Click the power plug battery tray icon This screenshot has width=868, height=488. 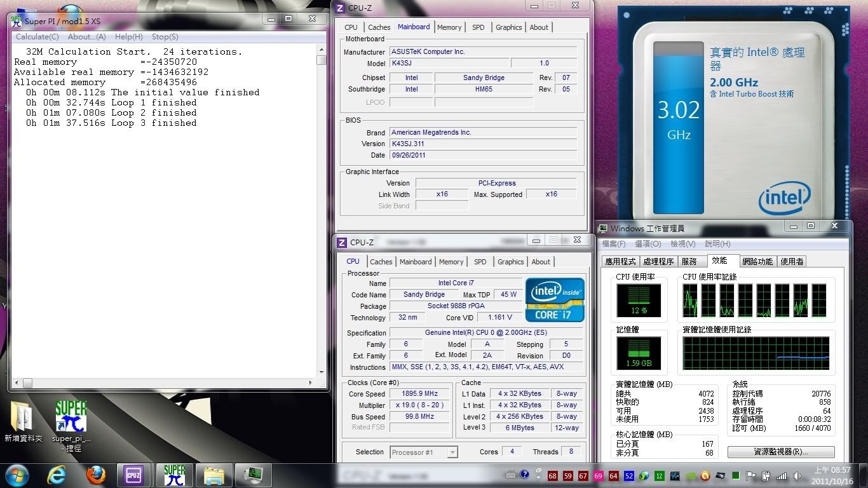click(766, 476)
